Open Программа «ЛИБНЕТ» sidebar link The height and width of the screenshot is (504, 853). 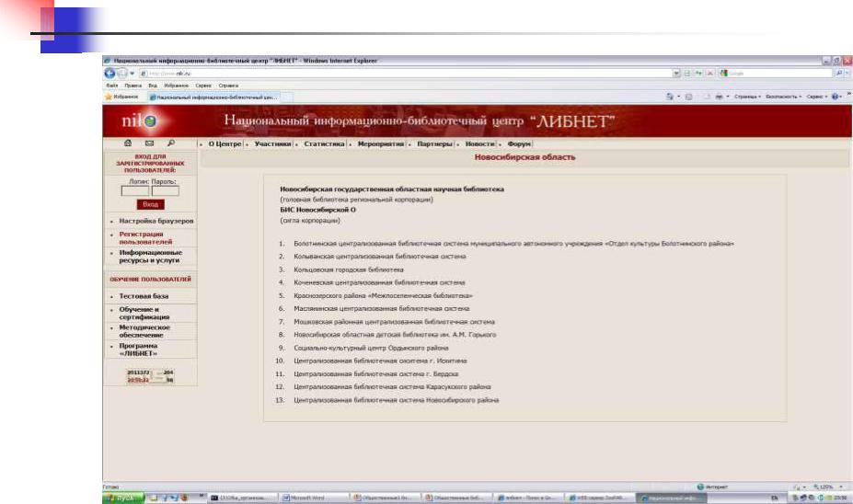click(138, 349)
